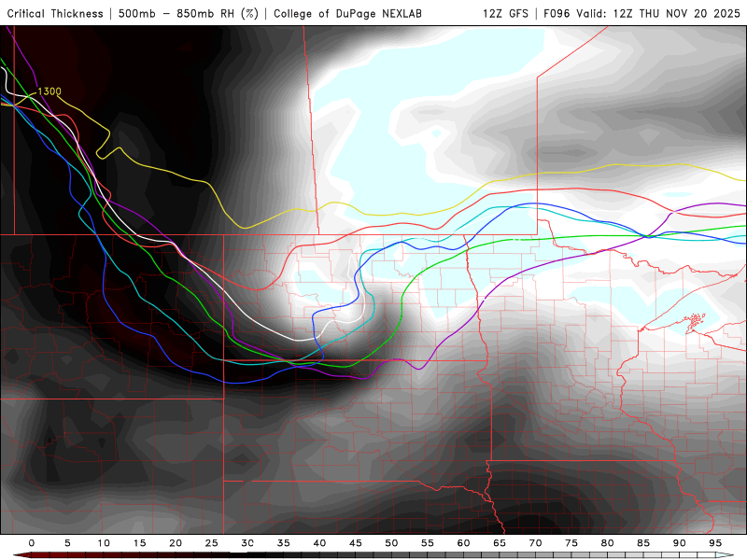Click the "20" value on the color scale
This screenshot has height=560, width=747.
click(x=176, y=543)
